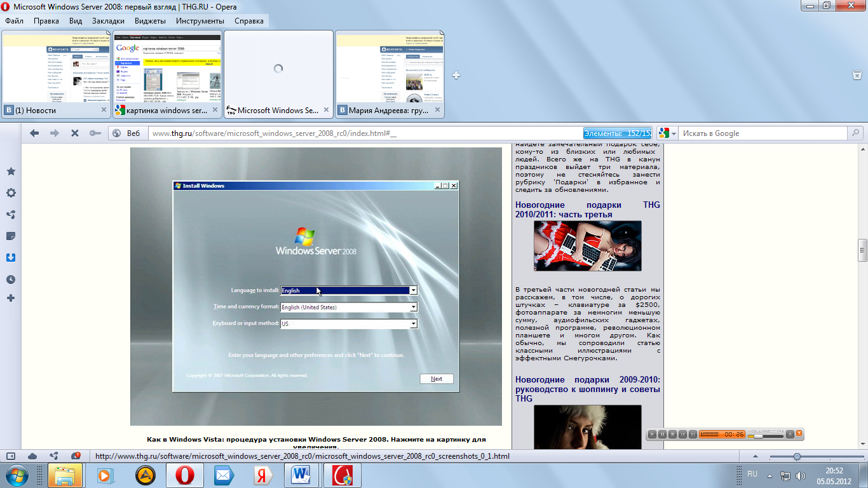The height and width of the screenshot is (488, 868).
Task: Adjust the mini player volume slider
Action: tap(759, 437)
